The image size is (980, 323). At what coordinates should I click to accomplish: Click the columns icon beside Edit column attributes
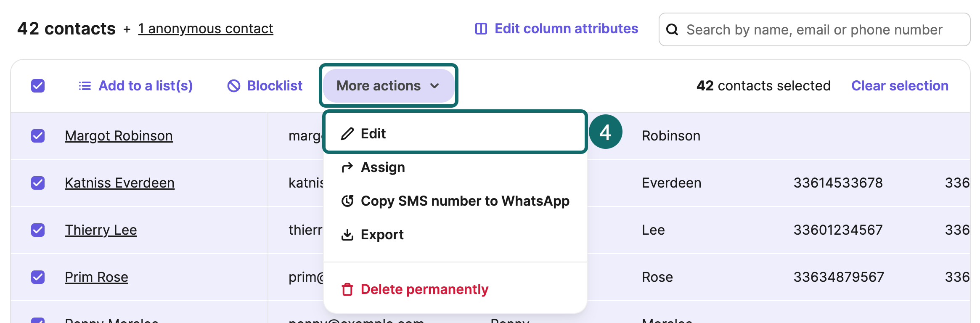[481, 29]
